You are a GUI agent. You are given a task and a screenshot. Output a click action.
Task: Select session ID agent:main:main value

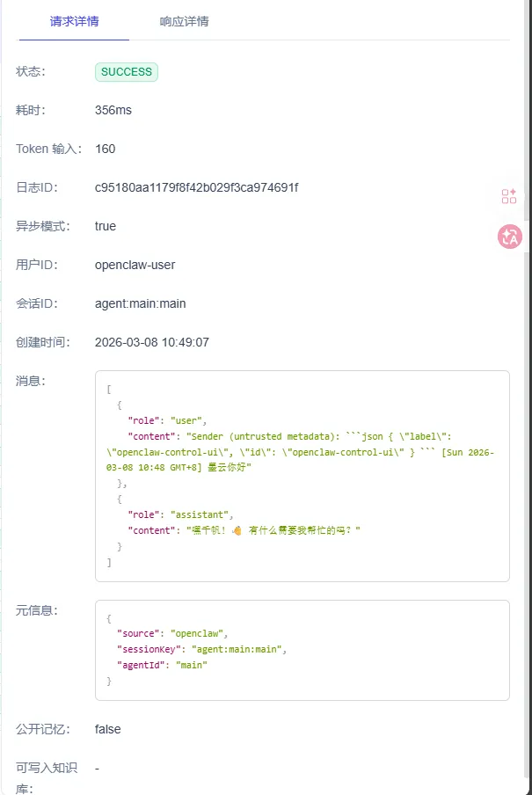pyautogui.click(x=141, y=303)
